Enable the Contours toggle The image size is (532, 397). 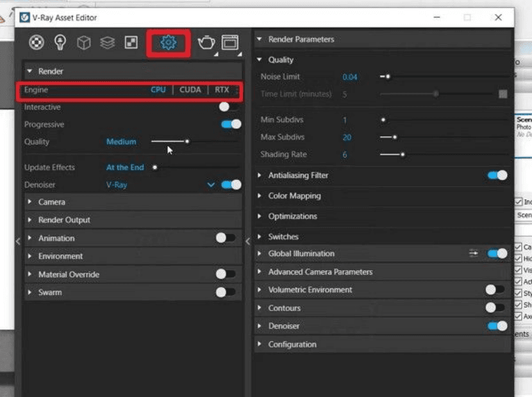click(x=495, y=308)
